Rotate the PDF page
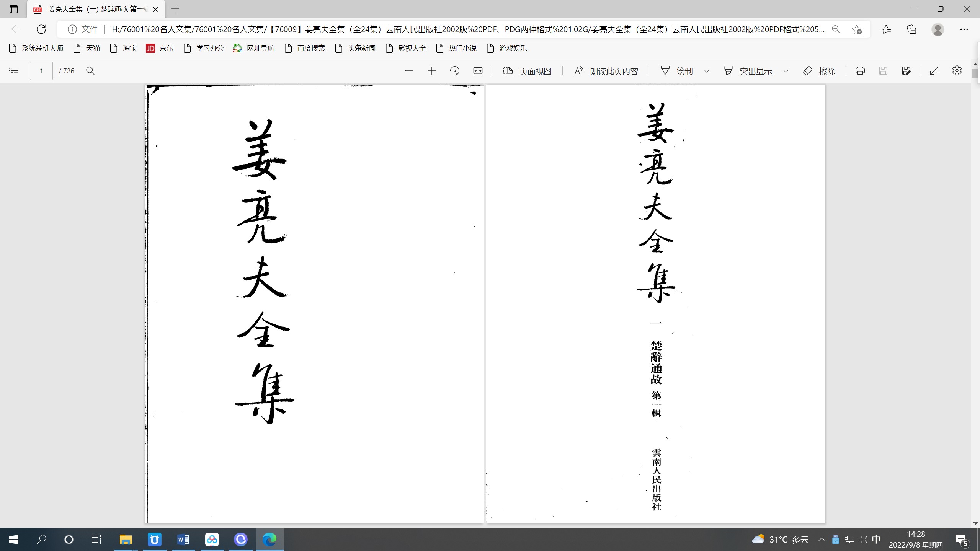 [455, 71]
